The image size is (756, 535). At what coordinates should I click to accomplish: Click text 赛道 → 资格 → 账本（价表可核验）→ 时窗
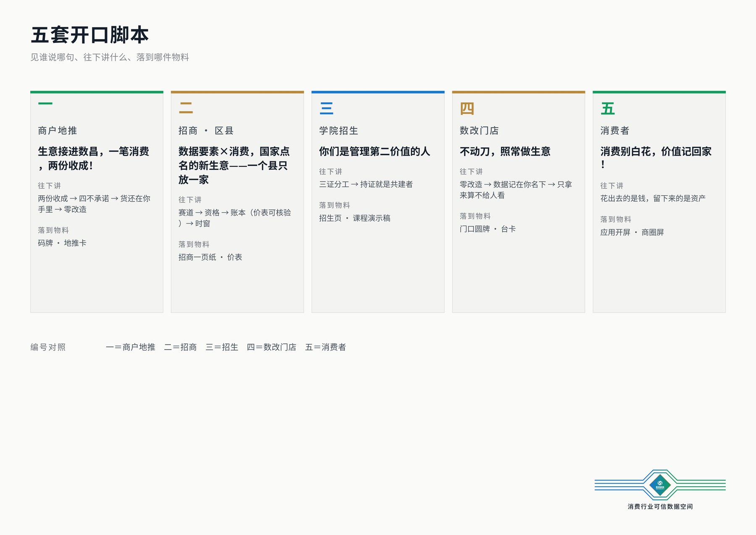coord(235,218)
